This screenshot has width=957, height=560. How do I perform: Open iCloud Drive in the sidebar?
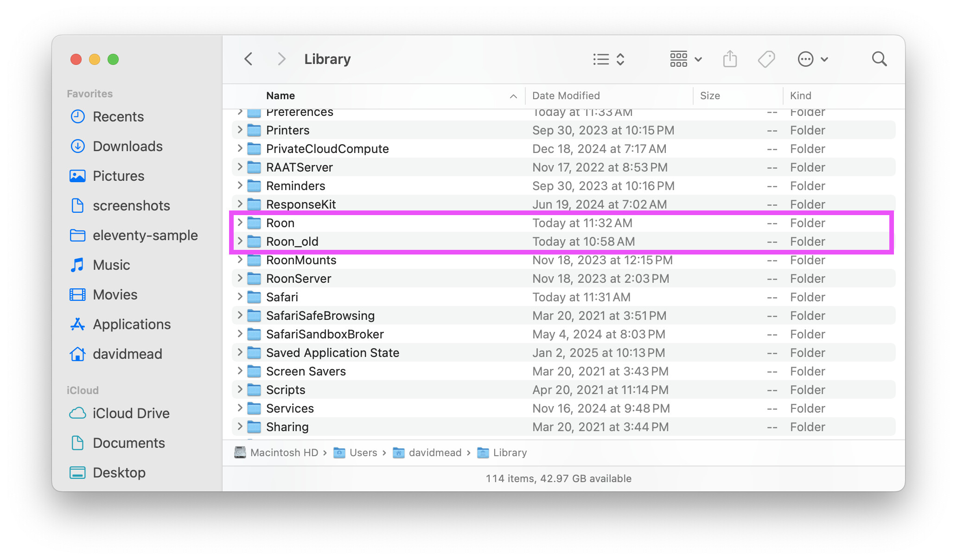pyautogui.click(x=119, y=413)
